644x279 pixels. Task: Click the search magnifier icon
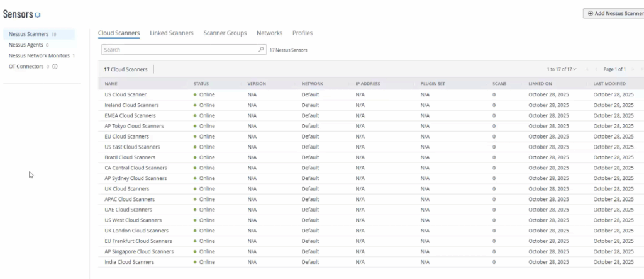(x=262, y=49)
